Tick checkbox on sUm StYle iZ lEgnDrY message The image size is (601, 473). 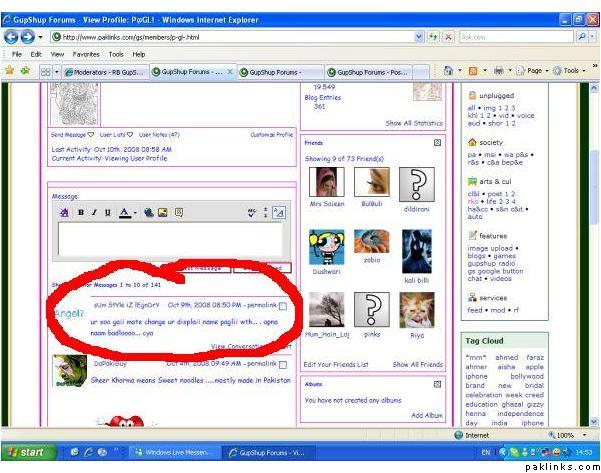click(284, 306)
